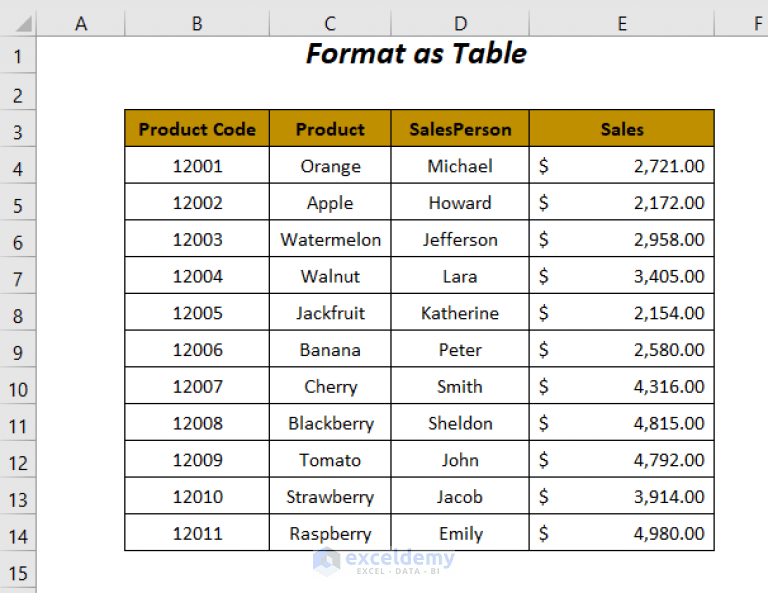Click the cell containing Sheldon
This screenshot has width=768, height=593.
click(460, 423)
